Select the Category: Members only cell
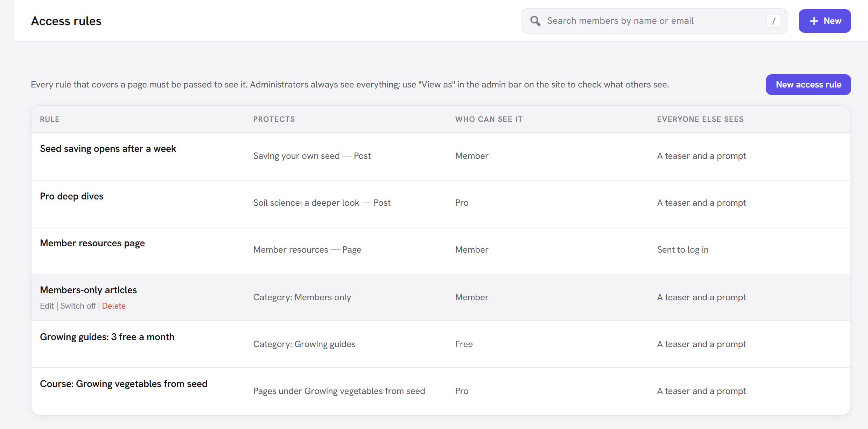 302,297
